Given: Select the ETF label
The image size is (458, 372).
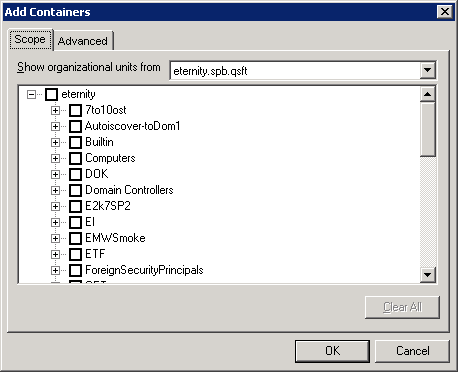Looking at the screenshot, I should point(95,254).
